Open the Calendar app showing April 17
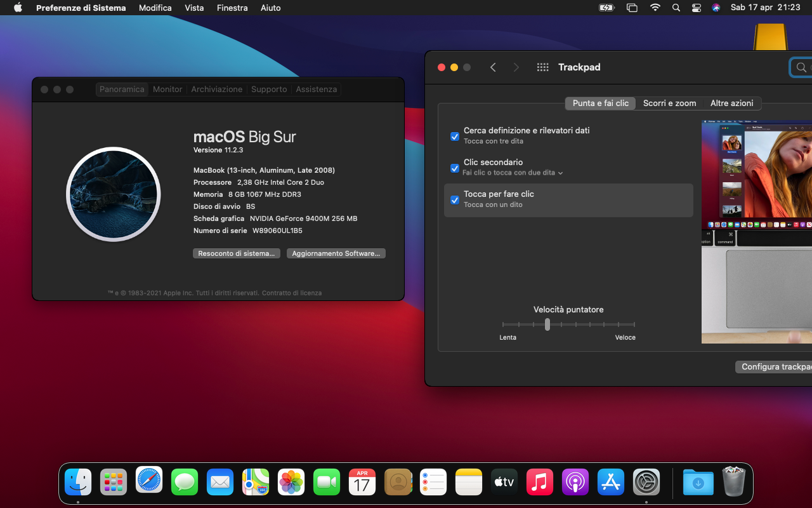Viewport: 812px width, 508px height. [x=362, y=481]
